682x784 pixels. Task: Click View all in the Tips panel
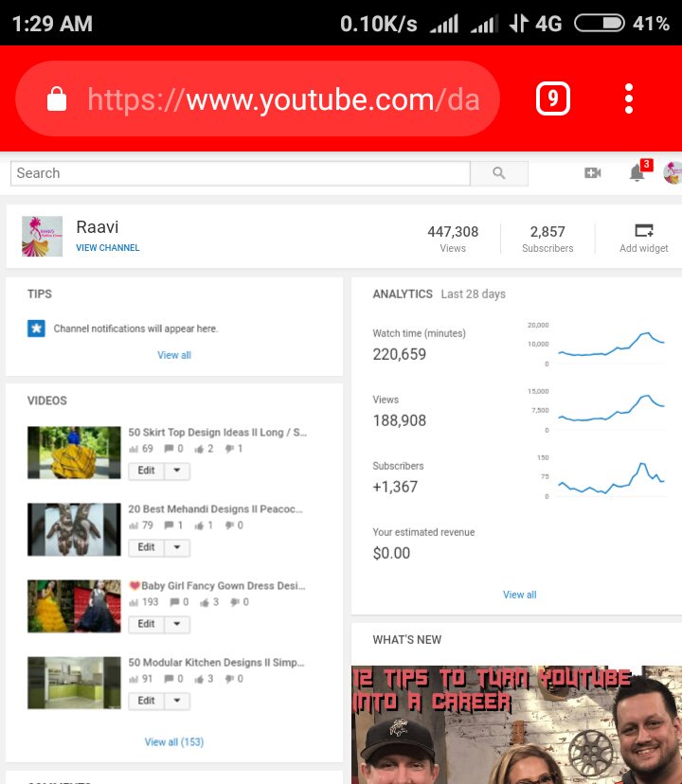174,355
